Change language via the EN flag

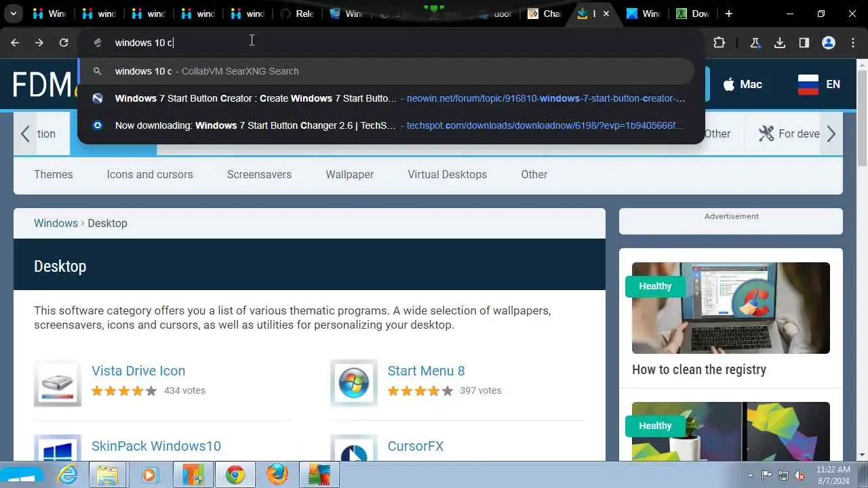pyautogui.click(x=819, y=84)
